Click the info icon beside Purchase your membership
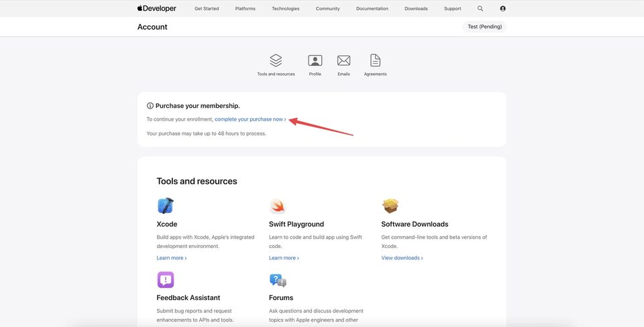The width and height of the screenshot is (644, 327). 150,106
